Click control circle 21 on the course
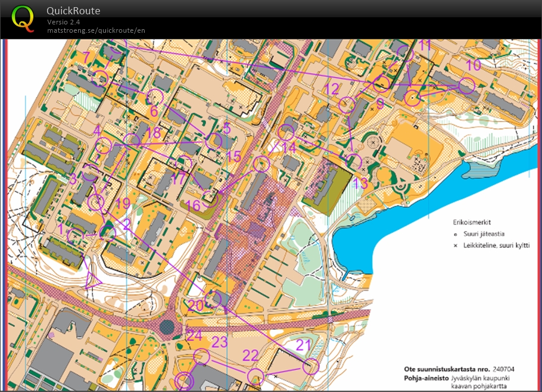Screen dimensions: 542x392 click(311, 366)
